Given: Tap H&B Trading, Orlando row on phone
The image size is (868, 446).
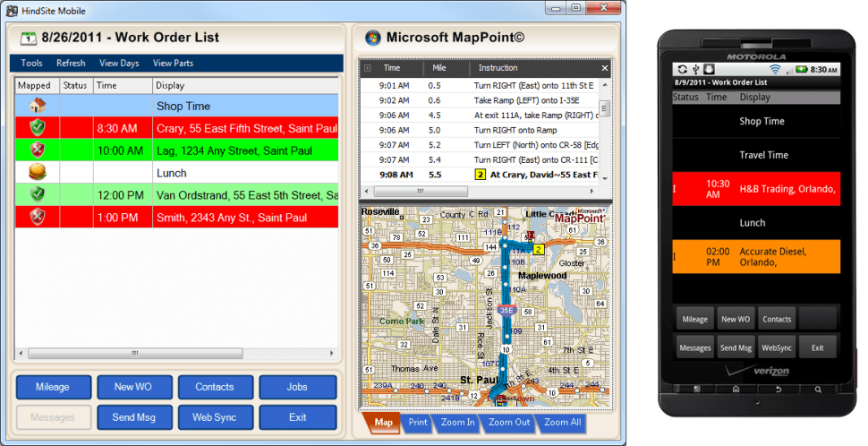Looking at the screenshot, I should (x=756, y=189).
